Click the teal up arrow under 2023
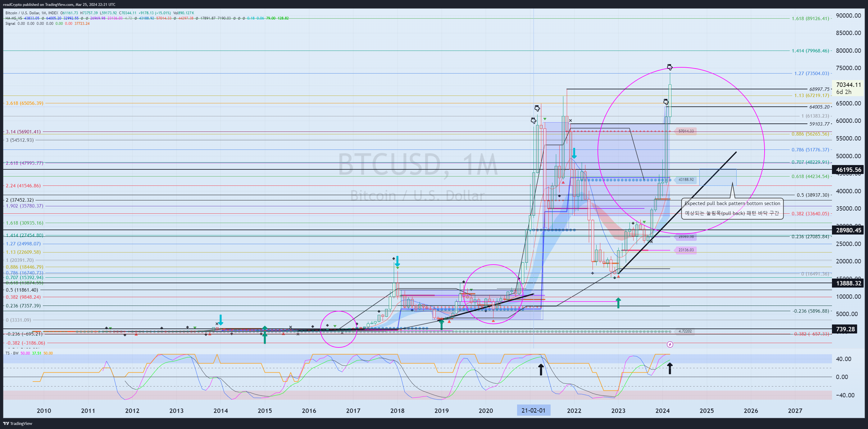 [x=618, y=303]
